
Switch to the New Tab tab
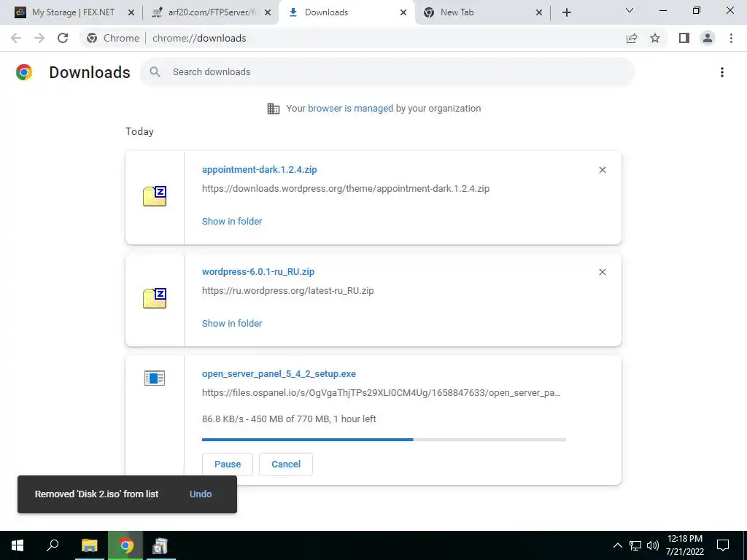click(x=482, y=12)
